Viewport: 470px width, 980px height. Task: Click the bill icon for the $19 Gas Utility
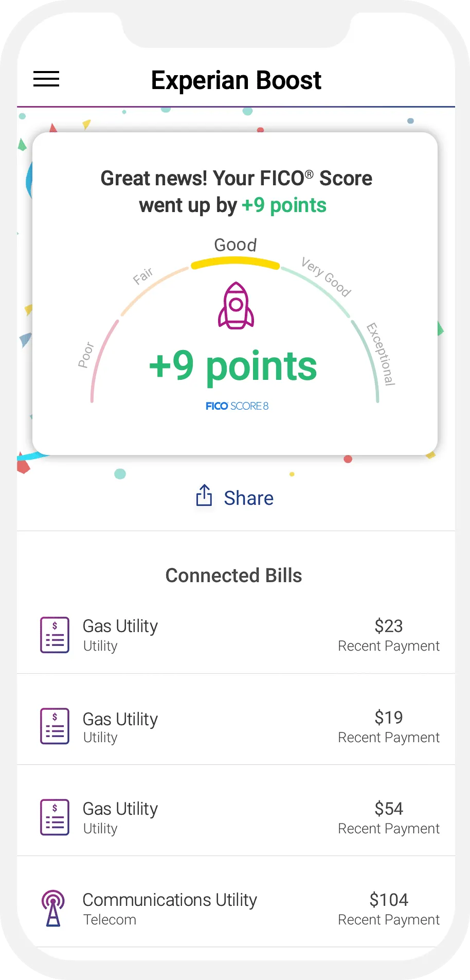55,726
